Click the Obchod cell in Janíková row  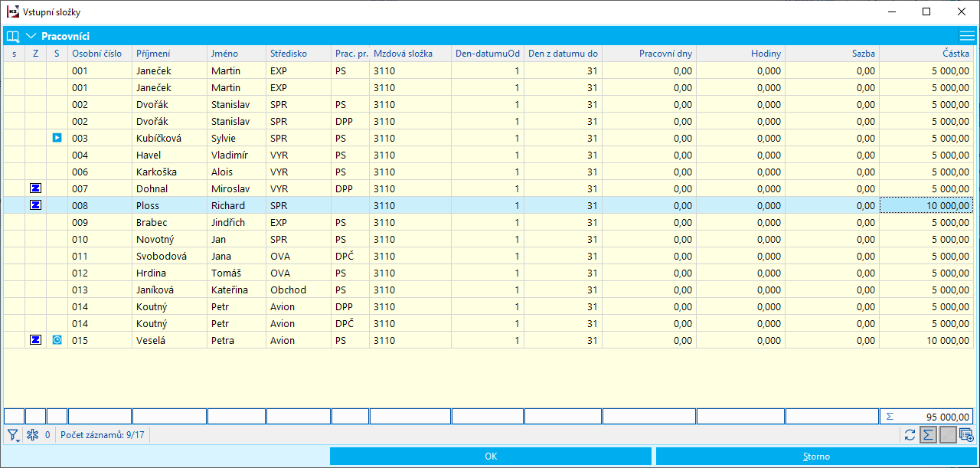[x=299, y=290]
